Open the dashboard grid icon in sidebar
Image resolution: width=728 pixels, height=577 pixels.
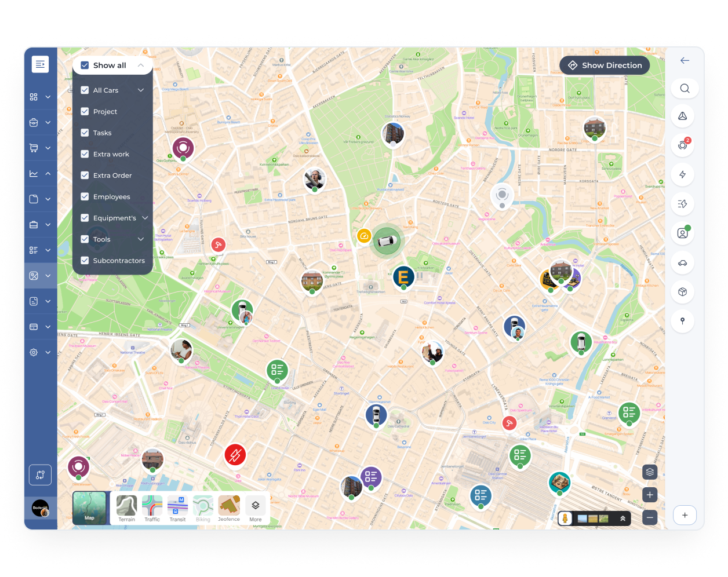34,97
